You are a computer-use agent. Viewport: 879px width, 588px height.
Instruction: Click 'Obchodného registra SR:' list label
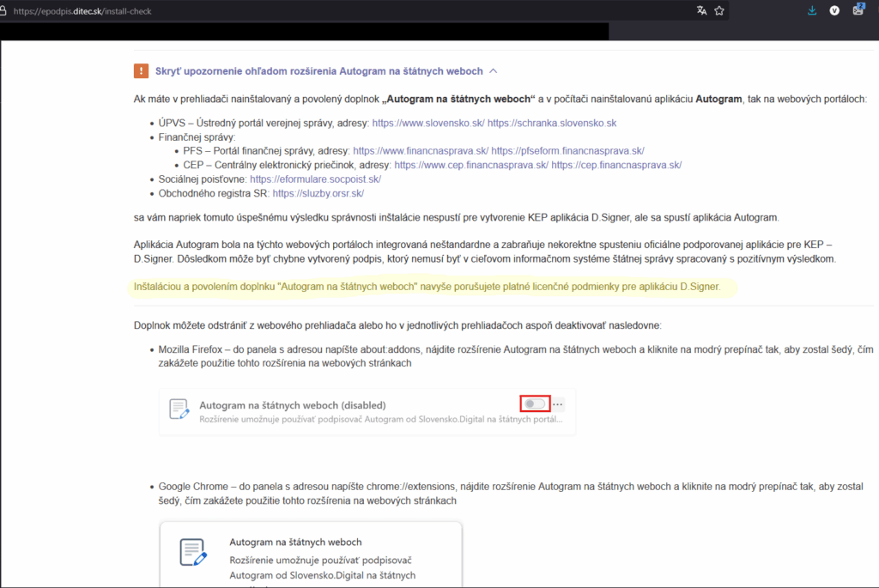pyautogui.click(x=214, y=193)
